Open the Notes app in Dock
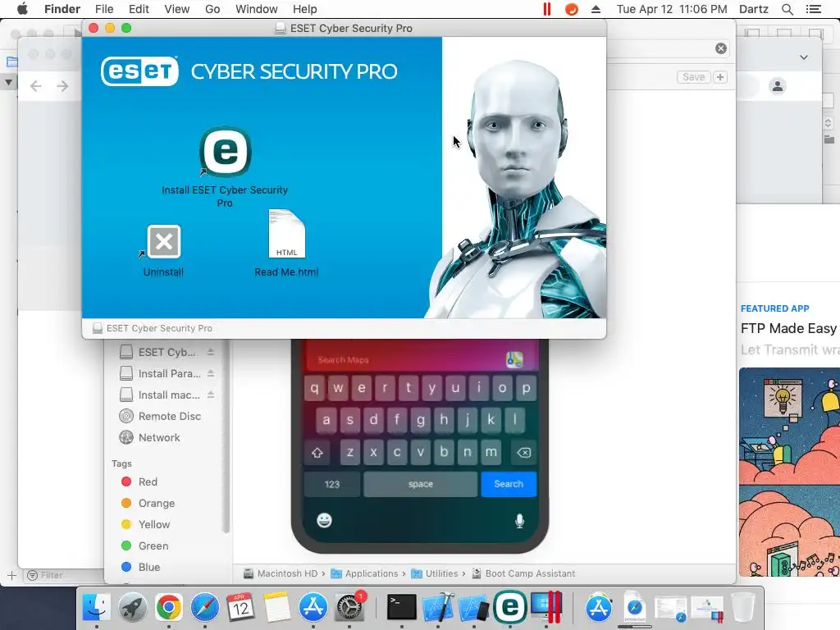This screenshot has width=840, height=630. click(x=276, y=608)
